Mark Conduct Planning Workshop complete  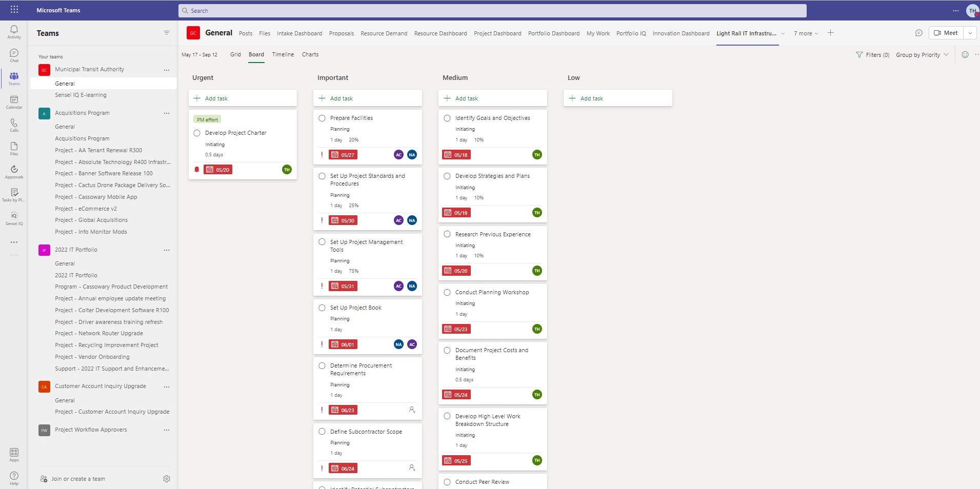point(447,292)
